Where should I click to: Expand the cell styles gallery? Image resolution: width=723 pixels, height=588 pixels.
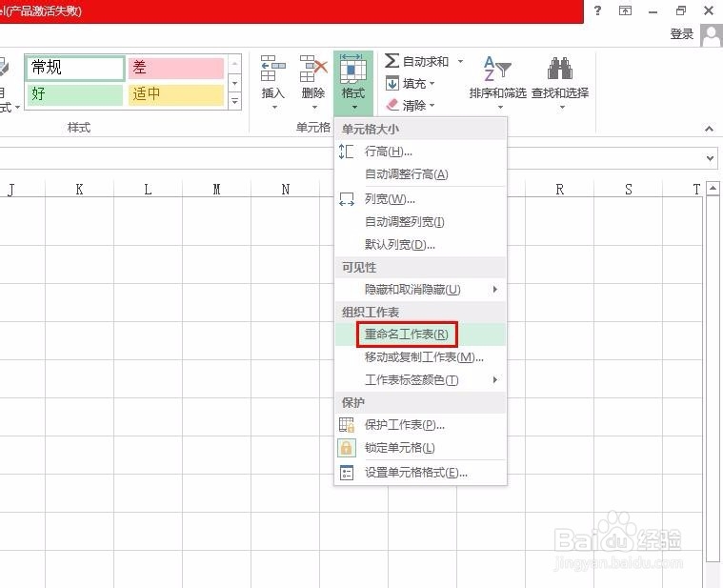click(x=234, y=100)
